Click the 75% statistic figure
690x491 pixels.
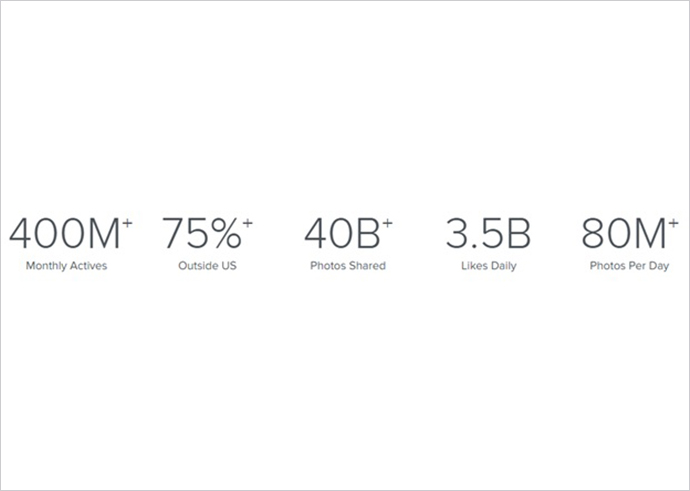201,233
